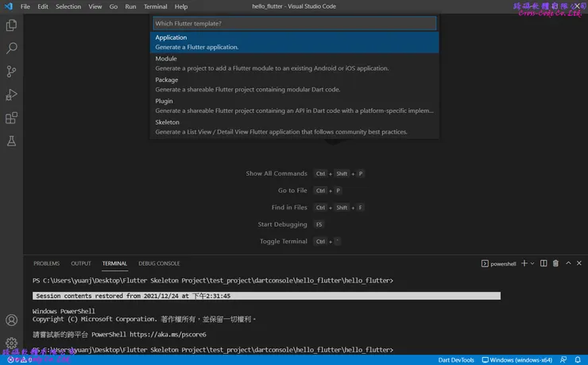Choose the Package template
588x365 pixels.
tap(294, 84)
